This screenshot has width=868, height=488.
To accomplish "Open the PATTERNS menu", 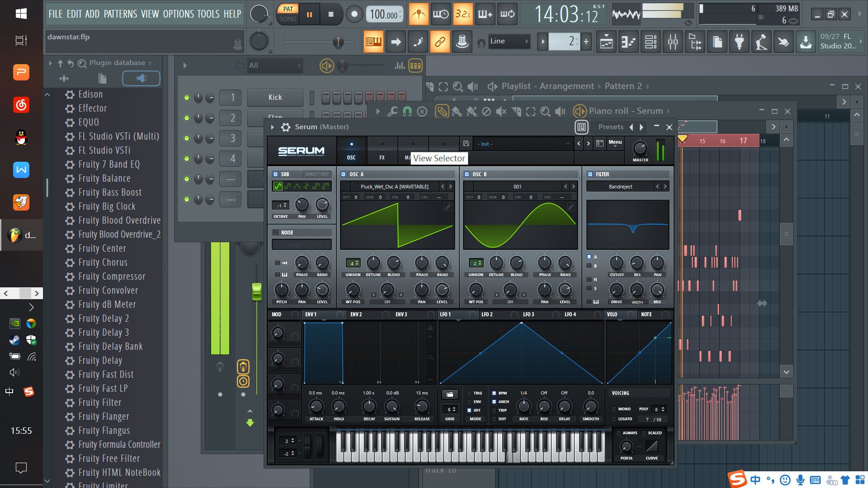I will click(120, 14).
